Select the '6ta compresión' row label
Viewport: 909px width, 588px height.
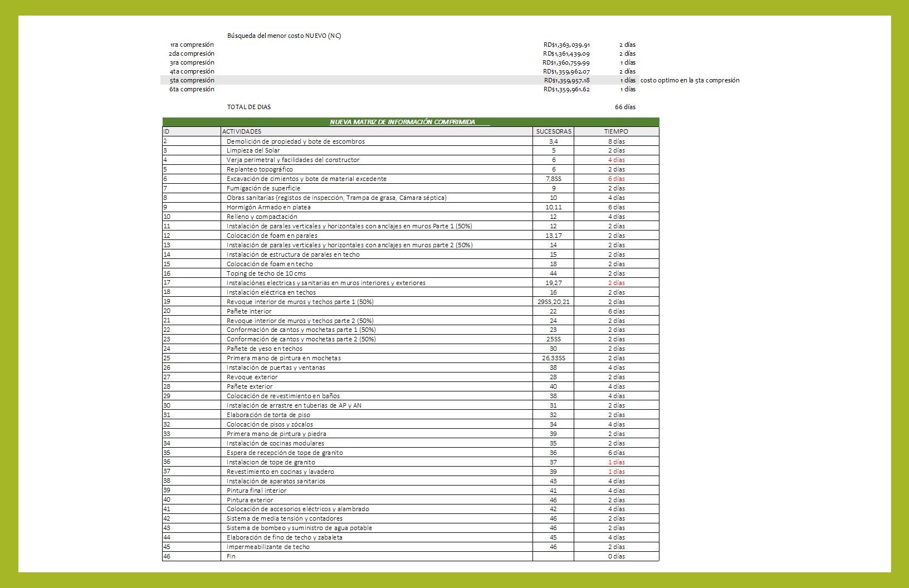pyautogui.click(x=192, y=89)
